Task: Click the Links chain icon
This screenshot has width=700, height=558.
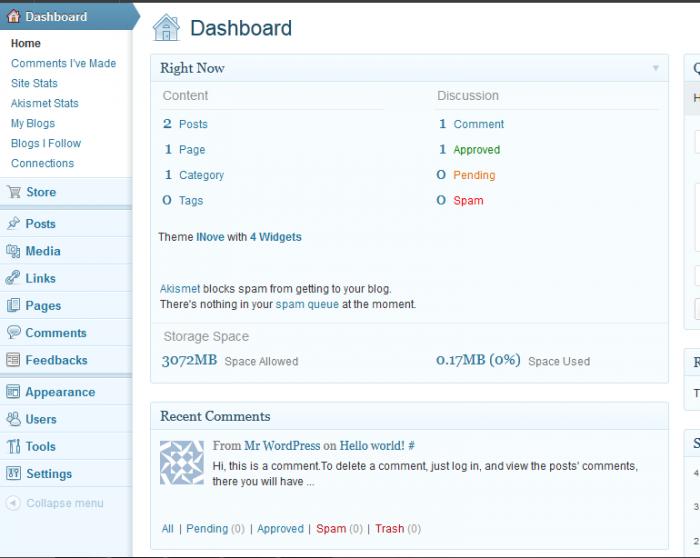Action: pyautogui.click(x=13, y=278)
